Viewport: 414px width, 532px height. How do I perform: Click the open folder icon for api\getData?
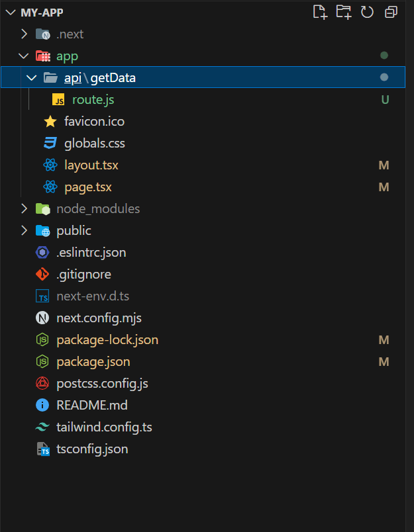pyautogui.click(x=50, y=77)
